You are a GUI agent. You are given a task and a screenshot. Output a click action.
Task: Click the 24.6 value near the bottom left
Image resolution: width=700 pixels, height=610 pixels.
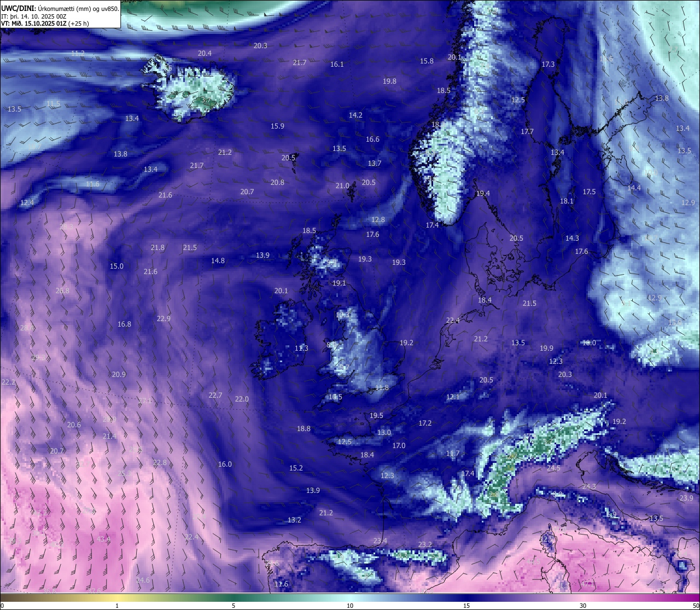(143, 580)
